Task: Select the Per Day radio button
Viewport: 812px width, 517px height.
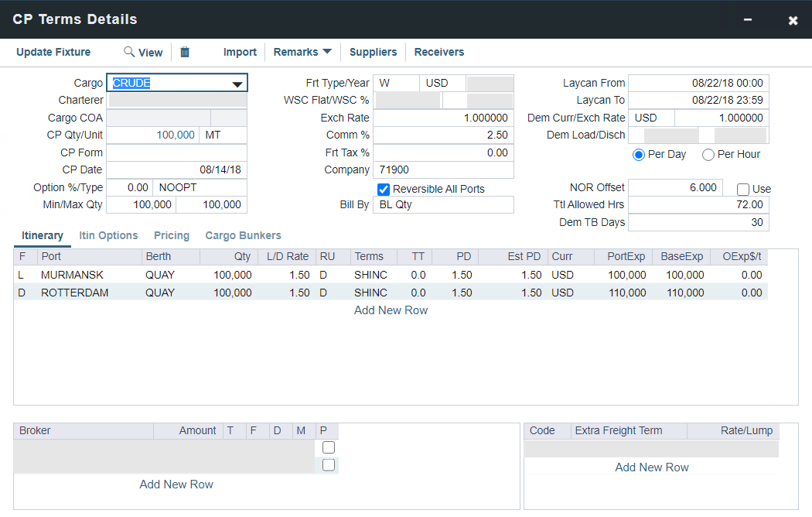Action: pos(639,154)
